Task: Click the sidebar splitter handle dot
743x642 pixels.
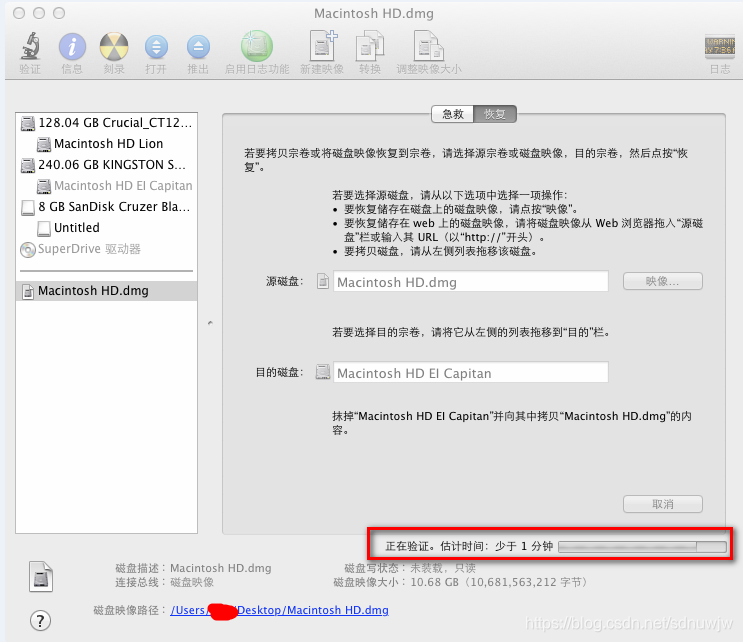Action: pyautogui.click(x=210, y=323)
